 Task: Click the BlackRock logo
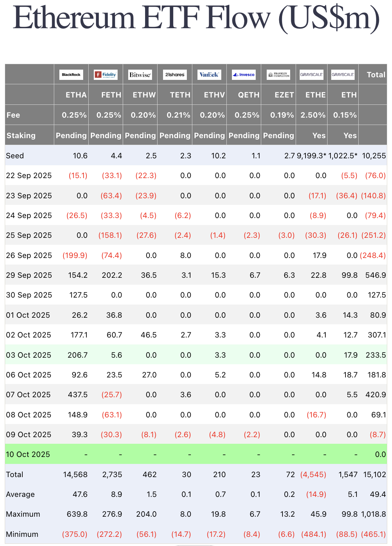71,75
